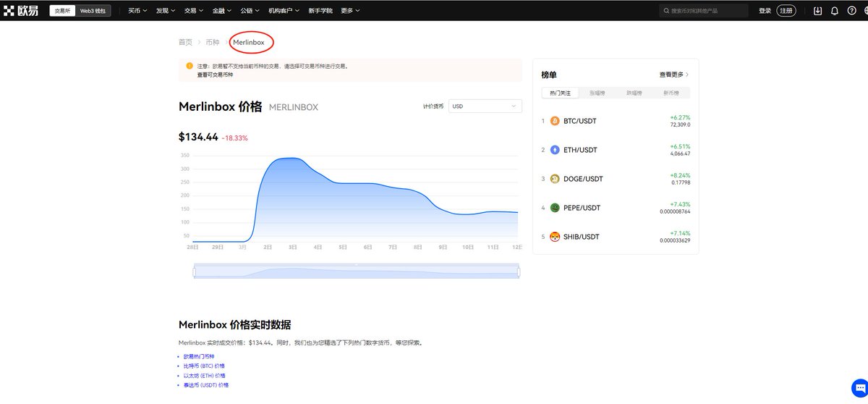Viewport: 868px width, 404px height.
Task: Expand the 更多 menu
Action: pyautogui.click(x=350, y=11)
